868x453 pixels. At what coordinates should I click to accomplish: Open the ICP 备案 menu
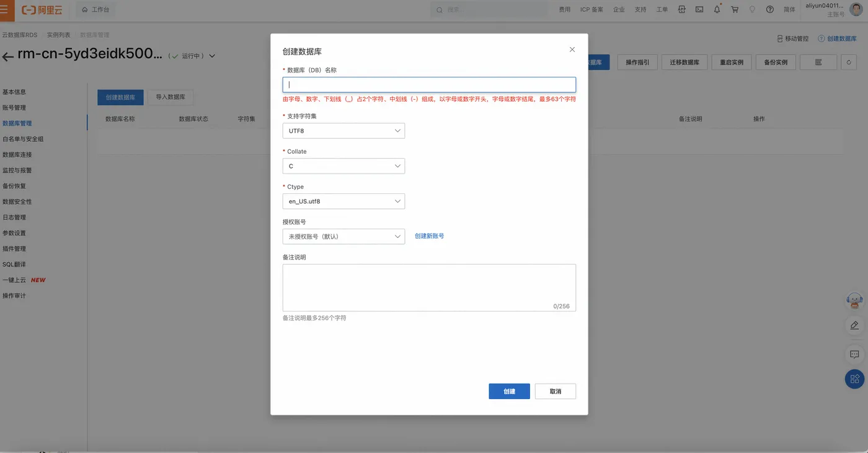pyautogui.click(x=591, y=10)
